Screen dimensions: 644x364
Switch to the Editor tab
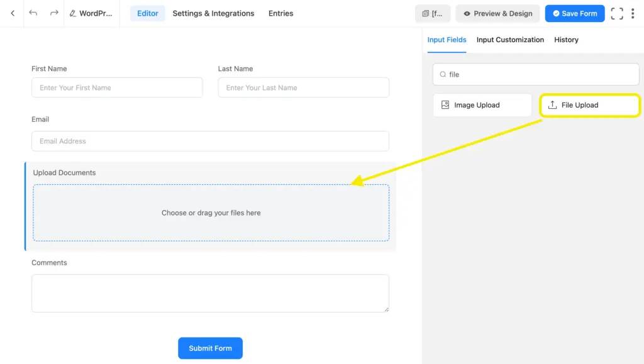[x=147, y=13]
